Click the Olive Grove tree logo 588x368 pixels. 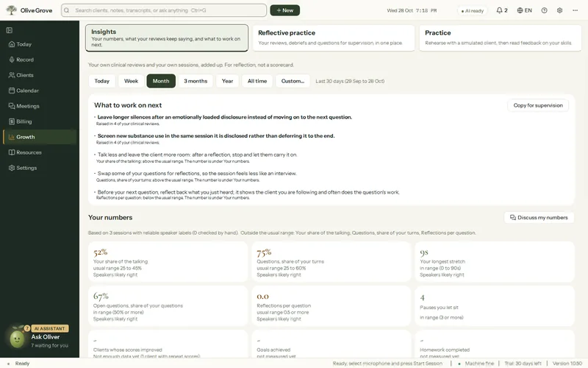[11, 10]
